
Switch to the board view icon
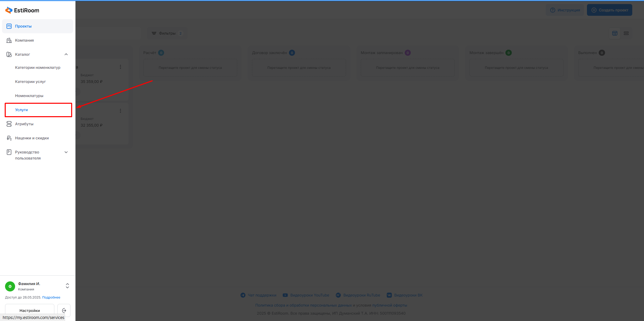click(x=615, y=33)
